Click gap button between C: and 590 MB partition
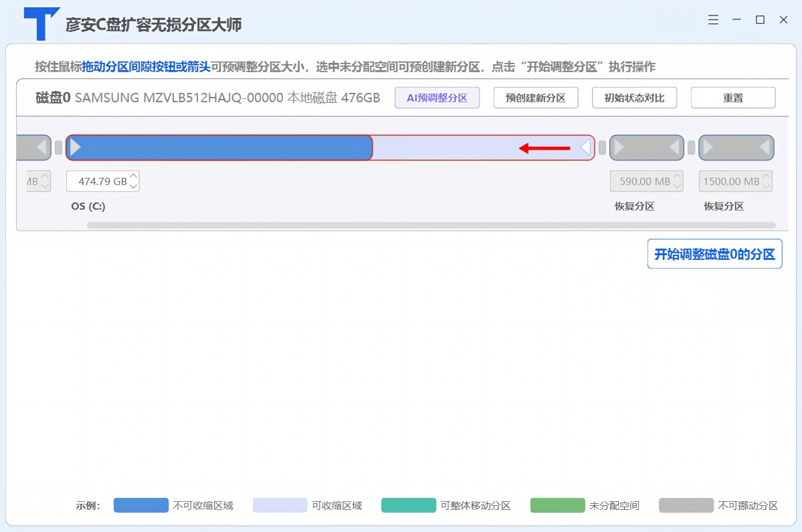Image resolution: width=802 pixels, height=532 pixels. [x=602, y=148]
